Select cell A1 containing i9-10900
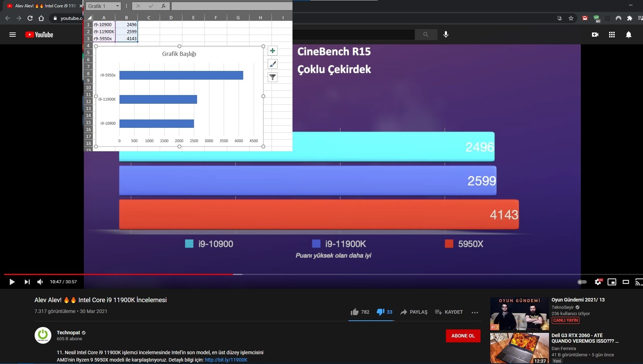643x364 pixels. coord(104,24)
